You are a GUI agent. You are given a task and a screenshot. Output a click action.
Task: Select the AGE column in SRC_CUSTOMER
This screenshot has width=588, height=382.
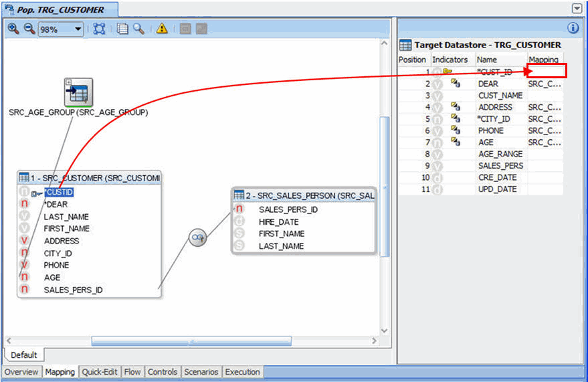52,278
